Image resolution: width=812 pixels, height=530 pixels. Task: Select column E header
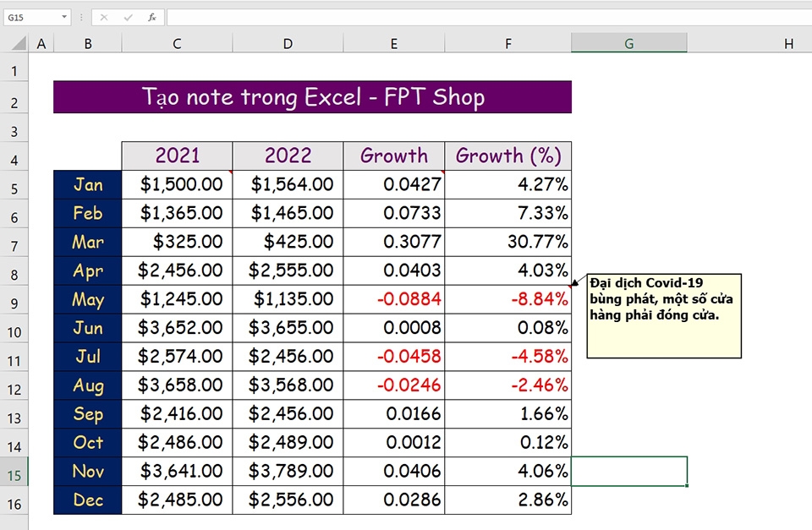click(x=394, y=43)
